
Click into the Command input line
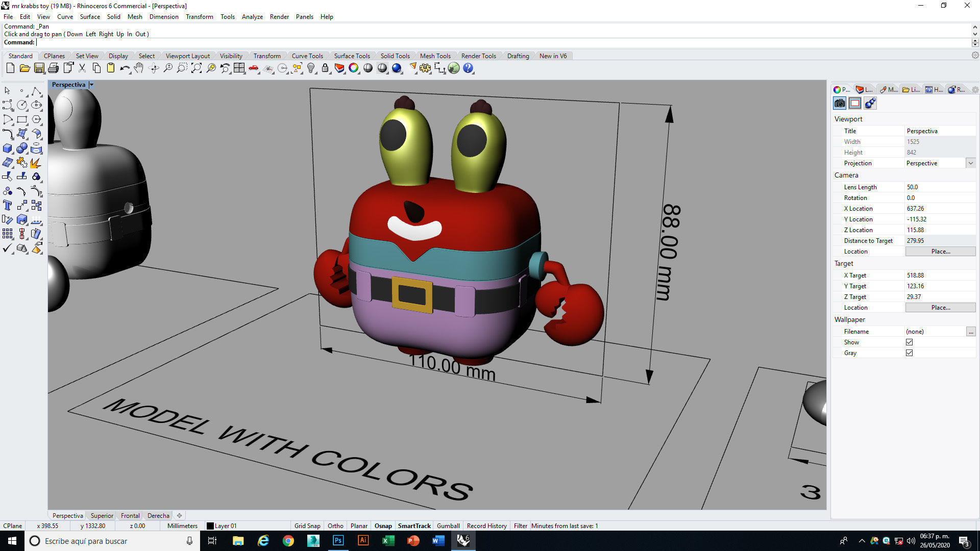pyautogui.click(x=503, y=42)
